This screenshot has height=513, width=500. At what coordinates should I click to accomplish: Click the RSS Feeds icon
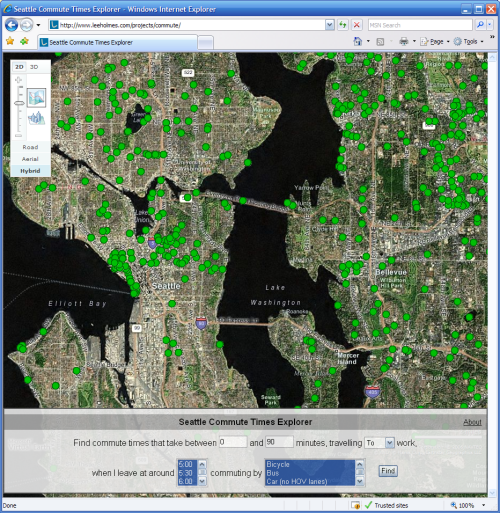[x=380, y=42]
